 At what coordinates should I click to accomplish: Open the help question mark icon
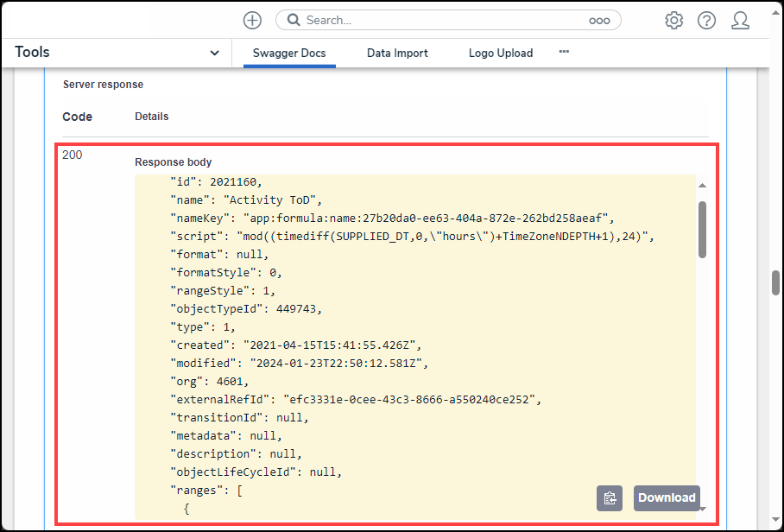706,20
